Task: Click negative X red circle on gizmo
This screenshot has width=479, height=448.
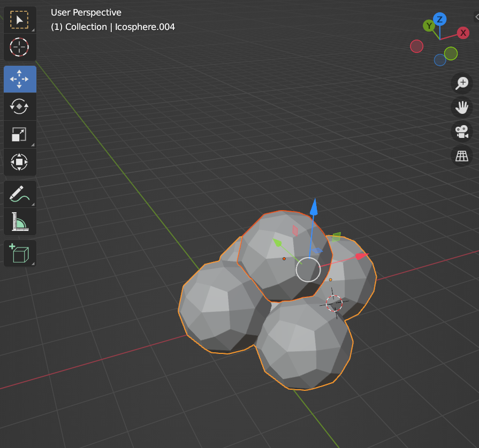Action: click(417, 47)
